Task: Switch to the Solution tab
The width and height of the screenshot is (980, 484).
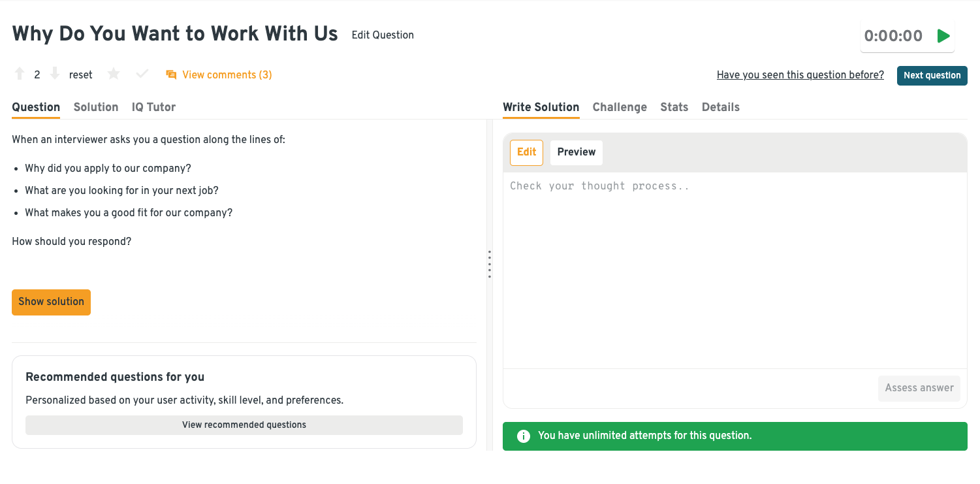Action: click(x=96, y=107)
